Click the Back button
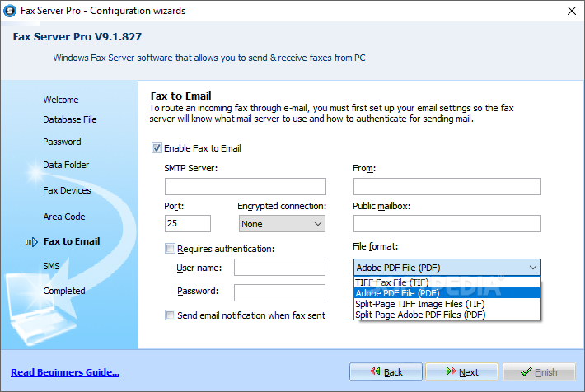The image size is (585, 392). click(x=386, y=372)
